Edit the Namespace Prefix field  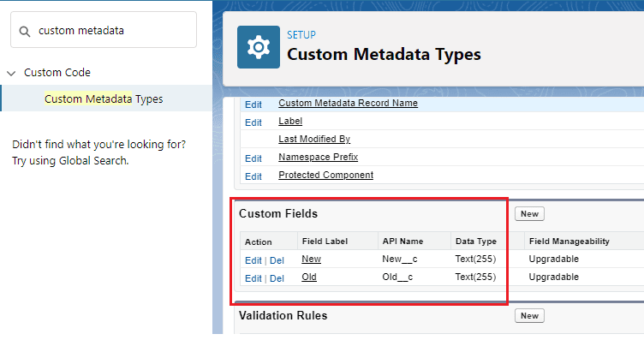pyautogui.click(x=253, y=158)
